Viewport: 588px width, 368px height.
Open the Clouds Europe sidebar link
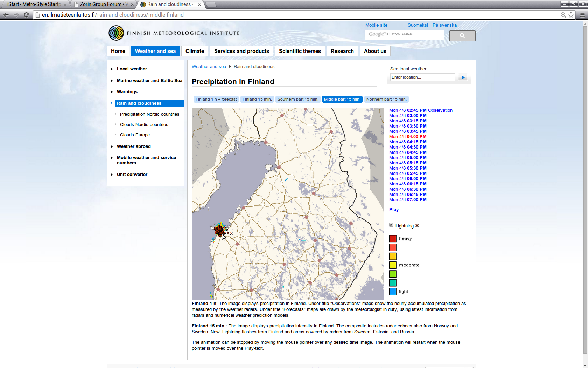point(135,135)
